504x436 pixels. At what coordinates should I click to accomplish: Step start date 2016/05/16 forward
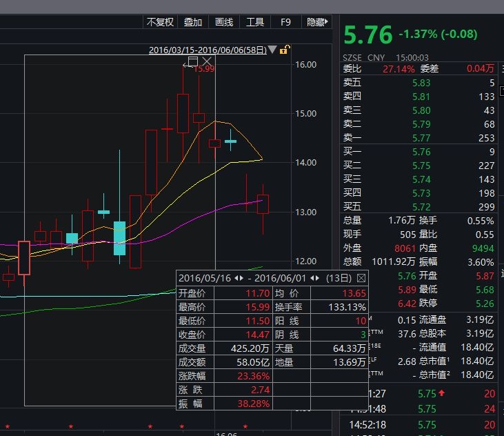click(242, 278)
